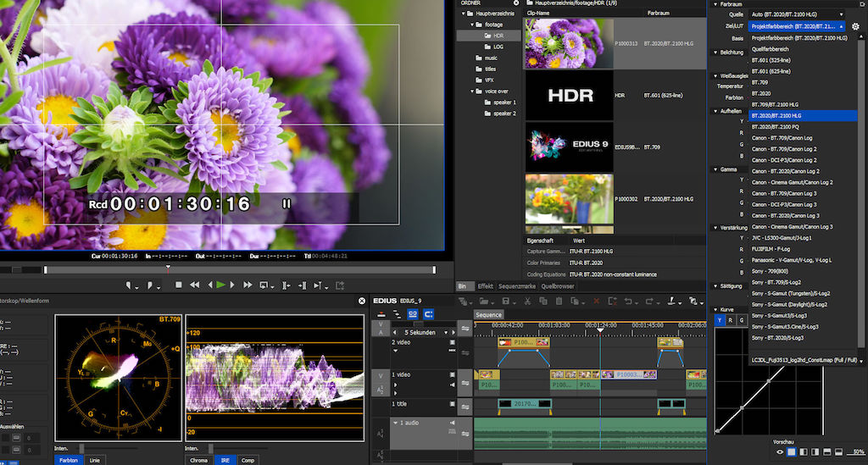Image resolution: width=868 pixels, height=465 pixels.
Task: Step to previous frame in player
Action: pos(210,285)
